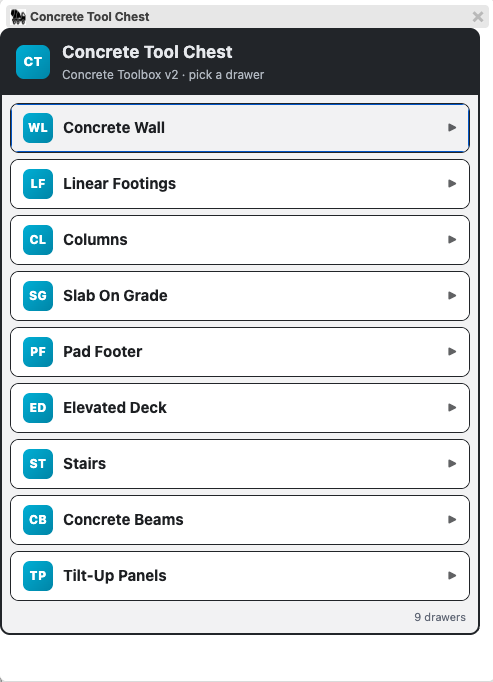This screenshot has height=682, width=493.
Task: Click the TP Tilt-Up Panels icon
Action: pos(38,576)
